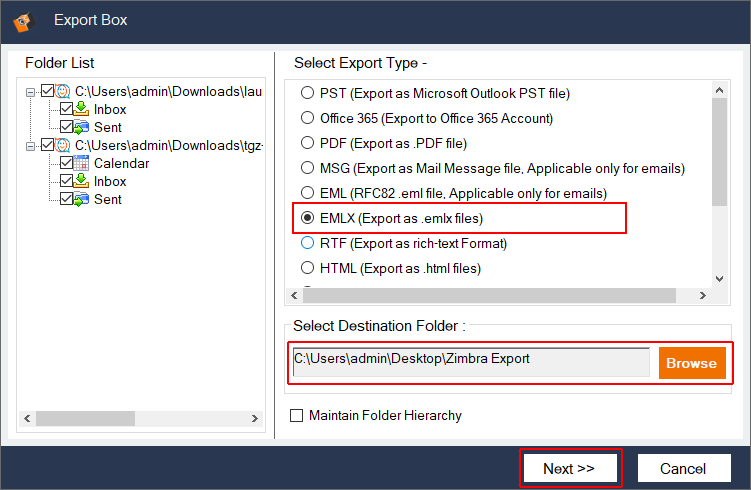Click the Sent icon under the tgz account
Viewport: 751px width, 490px height.
(x=82, y=199)
